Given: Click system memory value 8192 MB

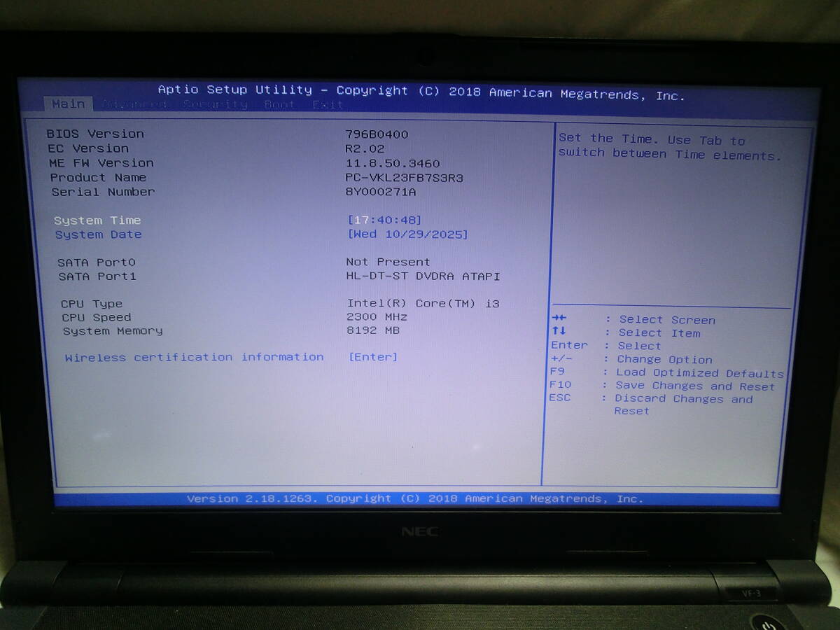Looking at the screenshot, I should pos(373,330).
